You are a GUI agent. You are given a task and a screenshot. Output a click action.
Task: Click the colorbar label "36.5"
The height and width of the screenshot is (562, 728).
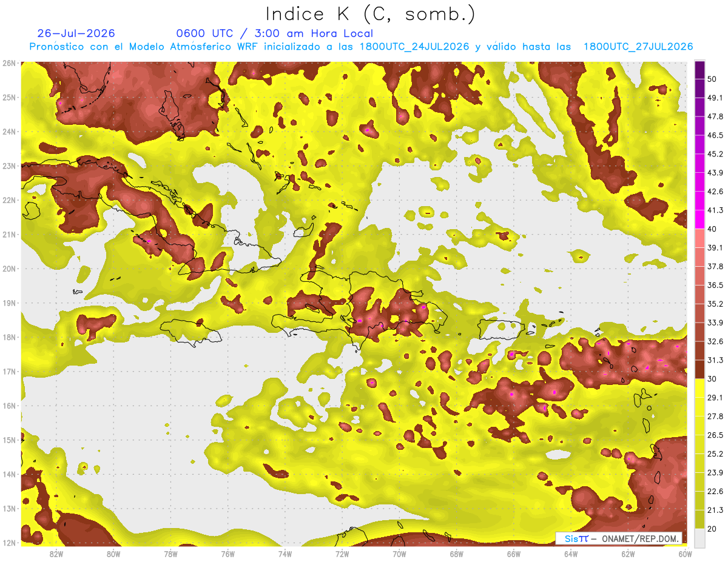pos(715,285)
